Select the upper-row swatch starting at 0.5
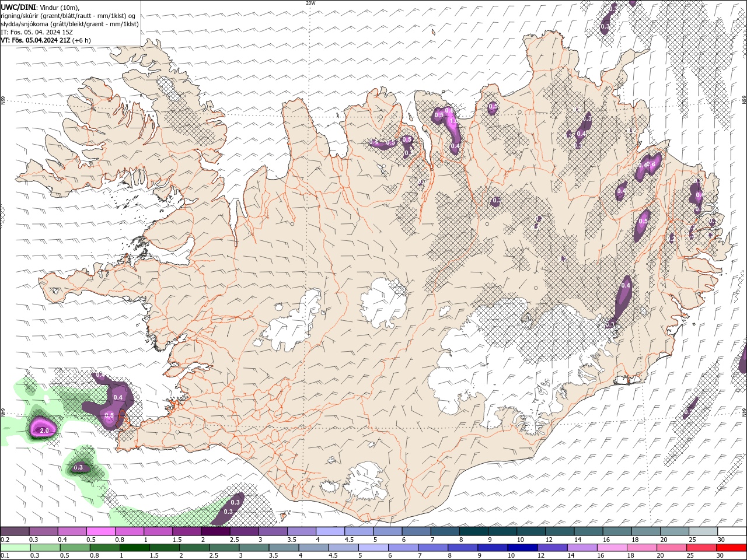Viewport: 747px width, 560px height. point(100,531)
